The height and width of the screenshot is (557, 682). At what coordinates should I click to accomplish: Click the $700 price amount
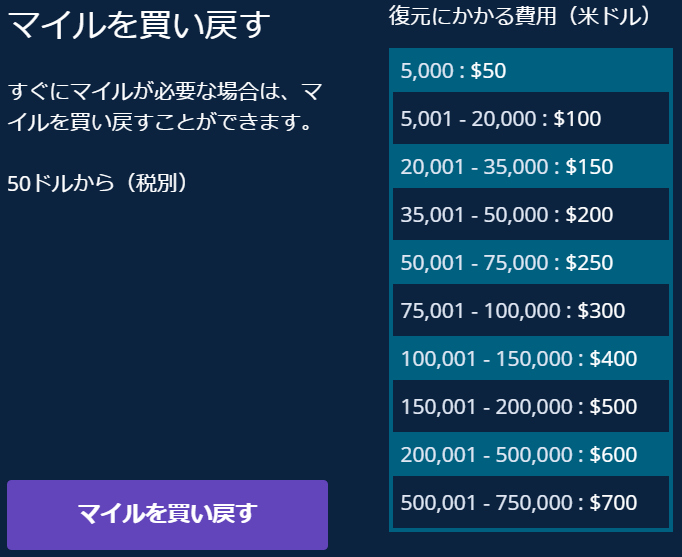tap(613, 503)
